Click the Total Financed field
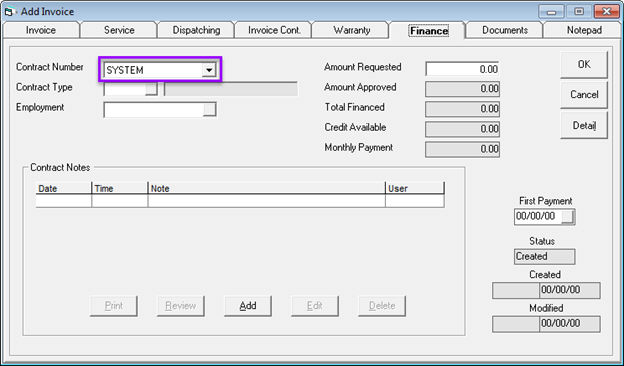Image resolution: width=624 pixels, height=366 pixels. click(x=462, y=109)
